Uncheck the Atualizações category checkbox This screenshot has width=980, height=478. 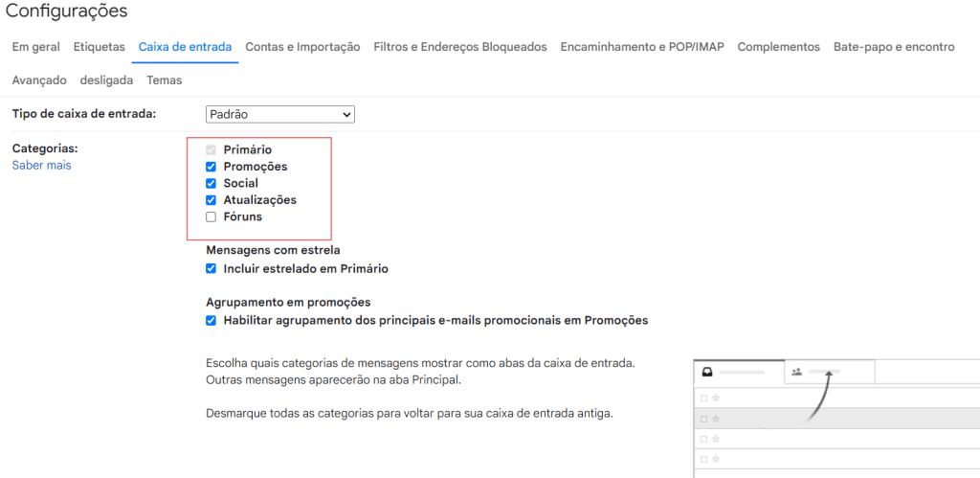pos(212,201)
